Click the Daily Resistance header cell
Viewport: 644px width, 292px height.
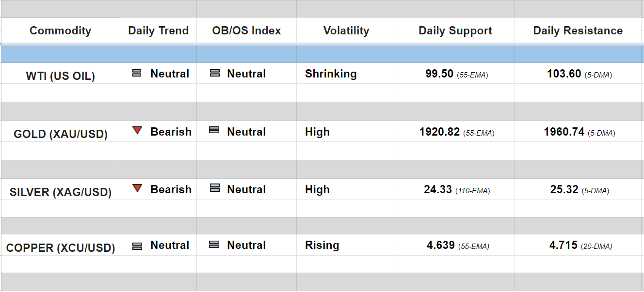click(x=578, y=31)
